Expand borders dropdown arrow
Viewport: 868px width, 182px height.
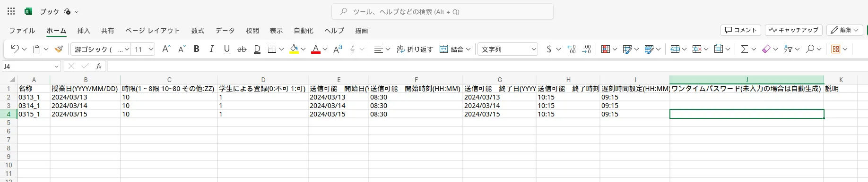281,49
